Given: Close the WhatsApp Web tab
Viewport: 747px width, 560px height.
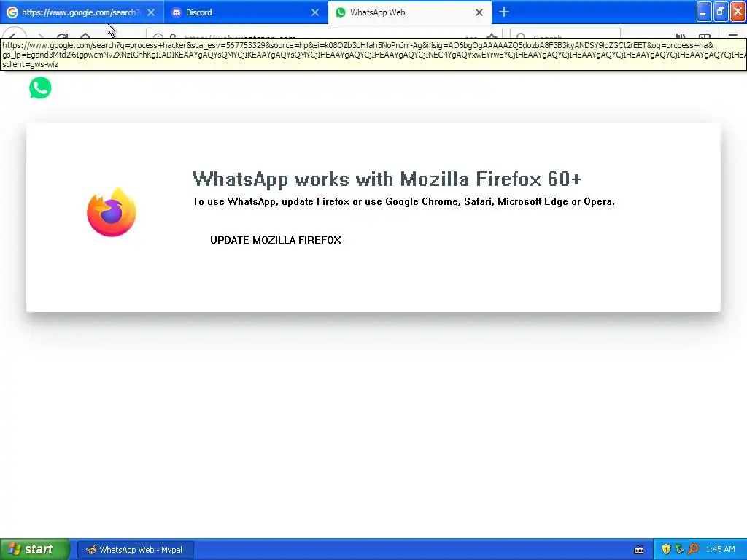Looking at the screenshot, I should click(479, 12).
